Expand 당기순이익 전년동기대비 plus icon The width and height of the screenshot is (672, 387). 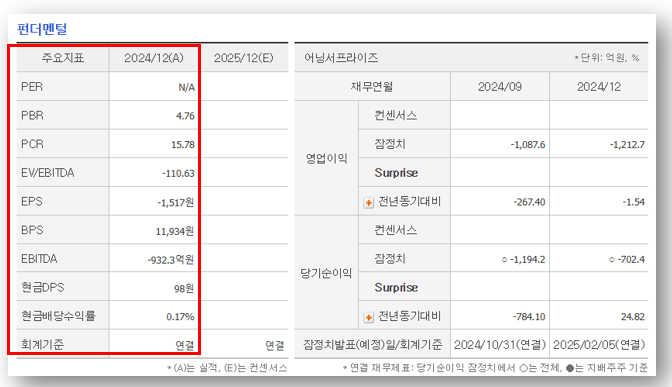point(368,317)
